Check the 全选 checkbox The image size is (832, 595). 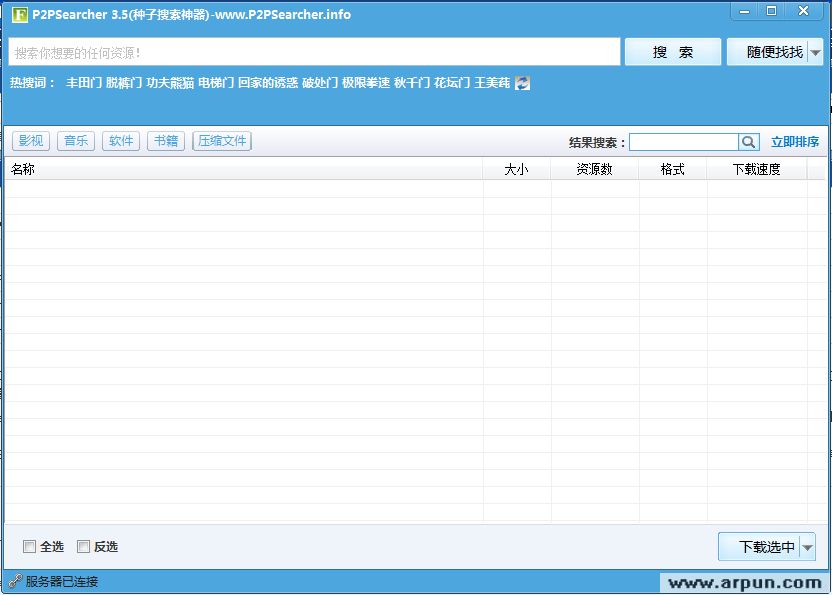29,546
